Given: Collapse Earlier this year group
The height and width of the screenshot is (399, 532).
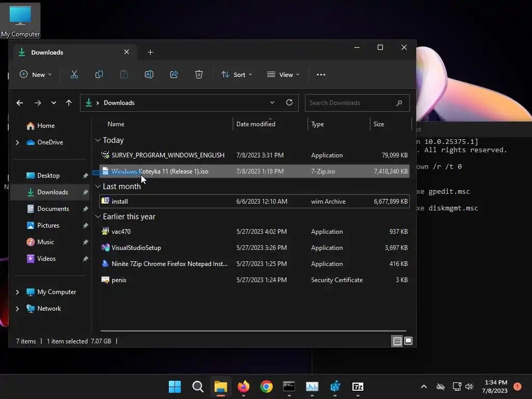Looking at the screenshot, I should (x=98, y=217).
